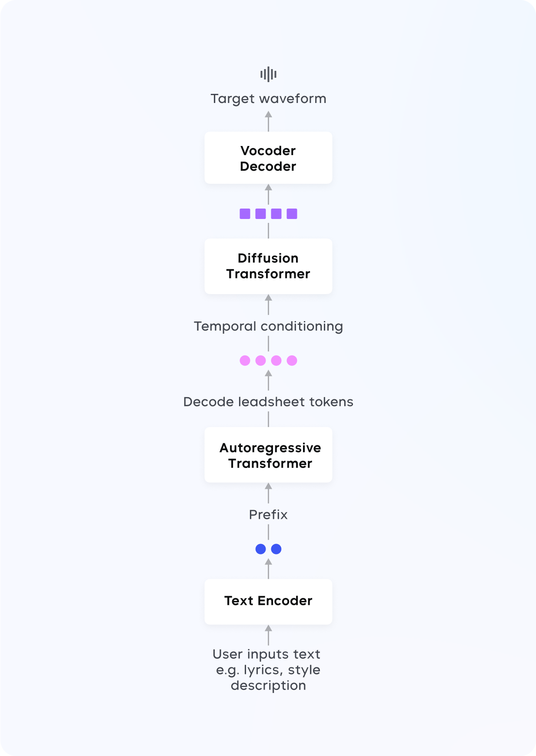The width and height of the screenshot is (536, 756).
Task: Click the Target waveform label
Action: (268, 99)
